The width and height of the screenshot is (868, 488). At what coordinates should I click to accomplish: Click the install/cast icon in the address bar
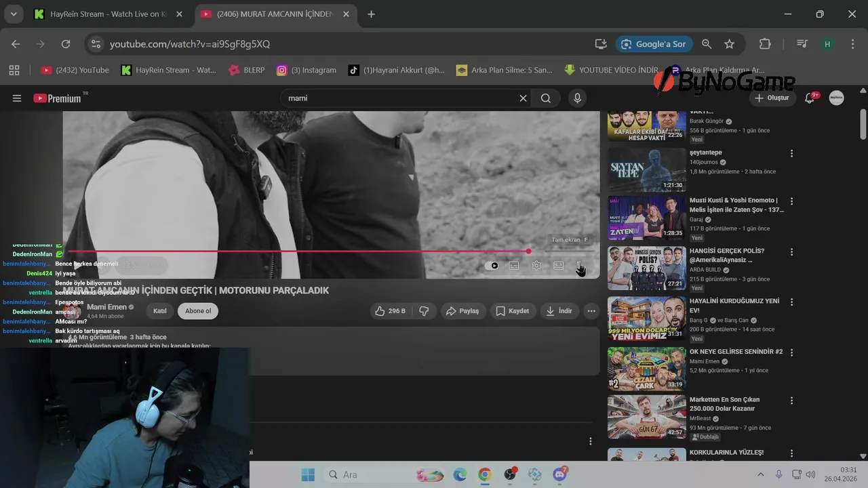(x=601, y=44)
